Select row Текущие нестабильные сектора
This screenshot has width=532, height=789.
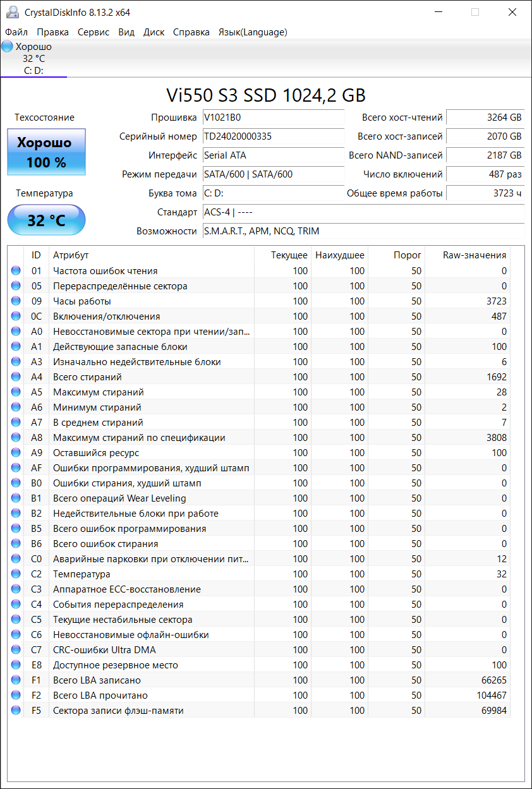pos(259,620)
